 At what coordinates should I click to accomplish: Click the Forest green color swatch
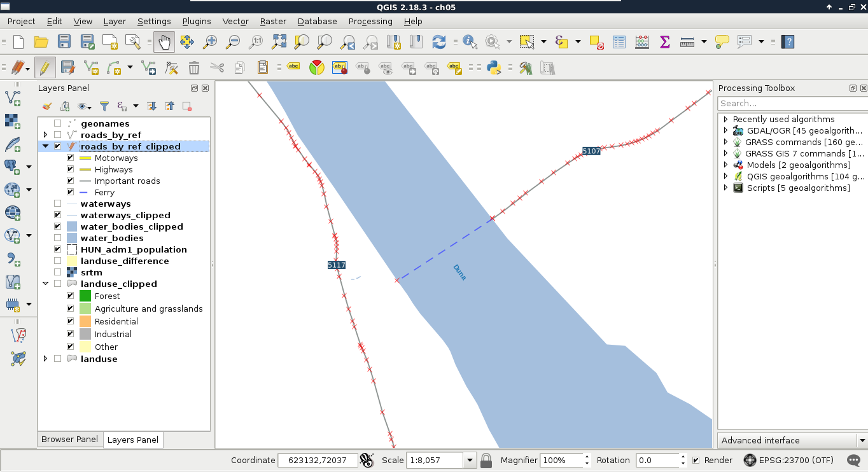85,296
